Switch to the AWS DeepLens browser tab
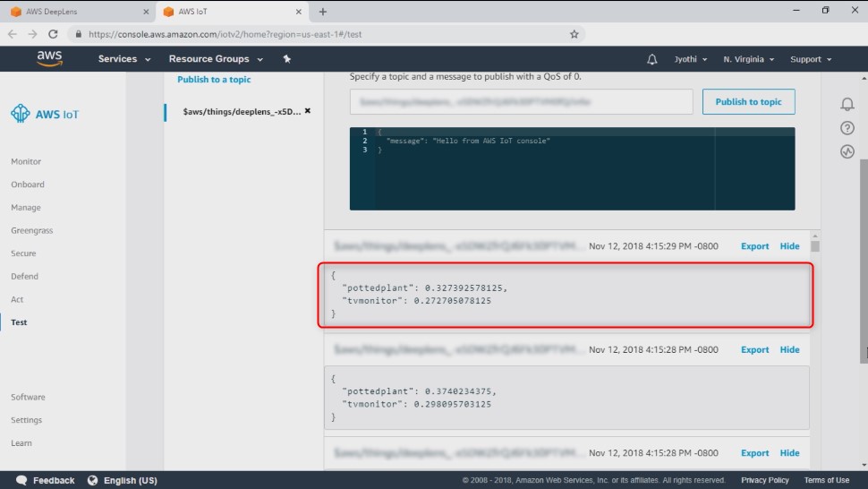Screen dimensions: 868x489 click(x=79, y=12)
